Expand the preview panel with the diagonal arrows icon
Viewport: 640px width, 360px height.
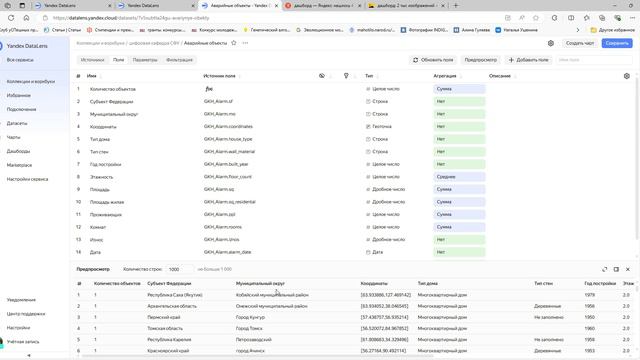[604, 269]
